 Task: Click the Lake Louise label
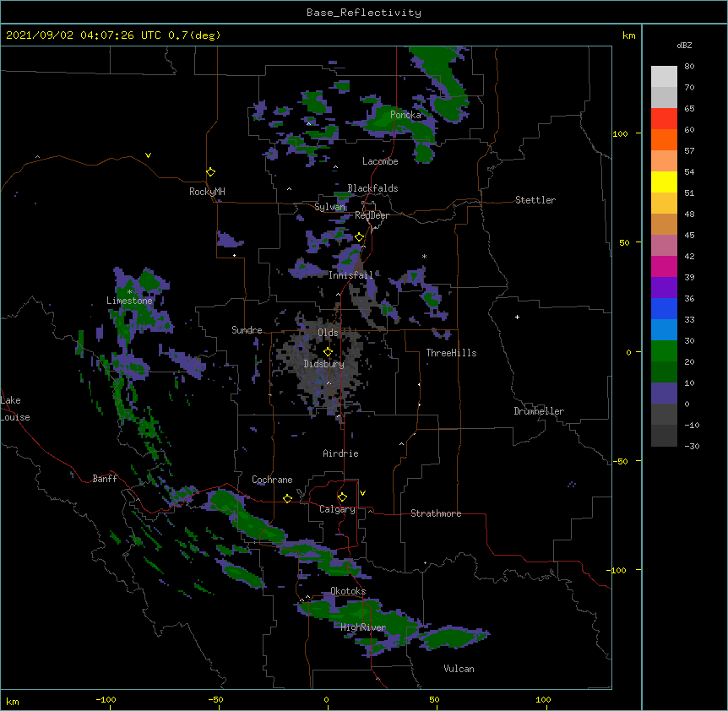[15, 409]
